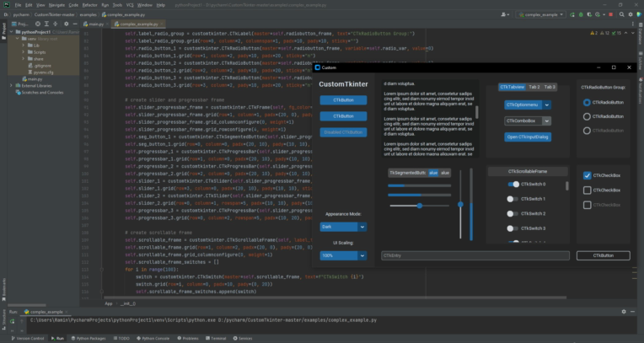This screenshot has width=644, height=343.
Task: Check the second CTkCheckBox
Action: [x=588, y=190]
